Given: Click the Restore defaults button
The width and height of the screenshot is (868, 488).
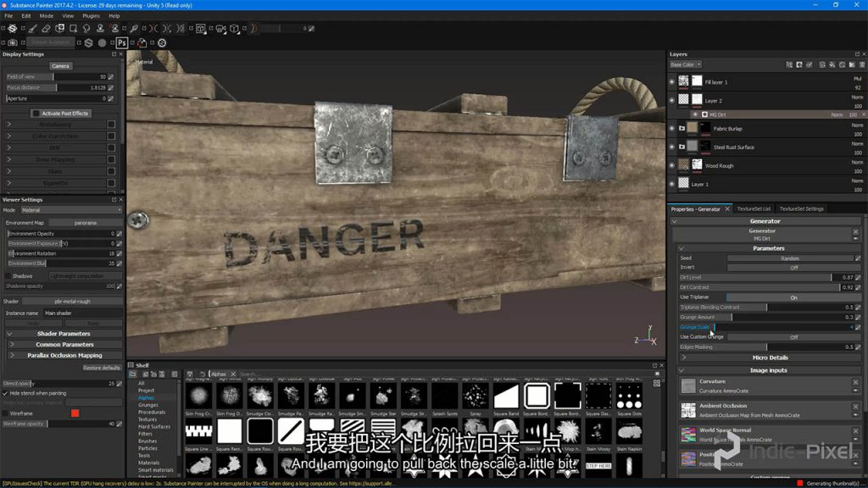Looking at the screenshot, I should point(102,368).
